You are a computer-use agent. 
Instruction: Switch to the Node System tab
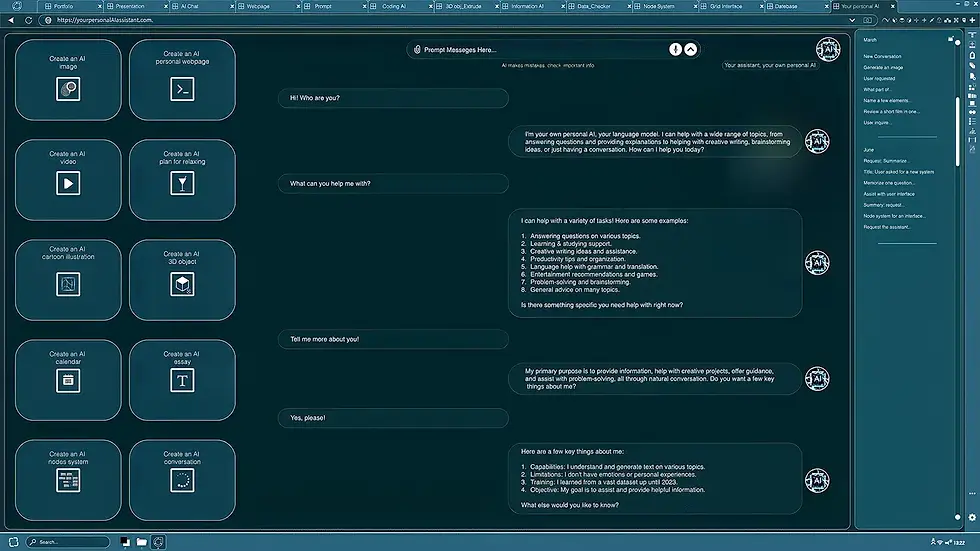tap(664, 6)
